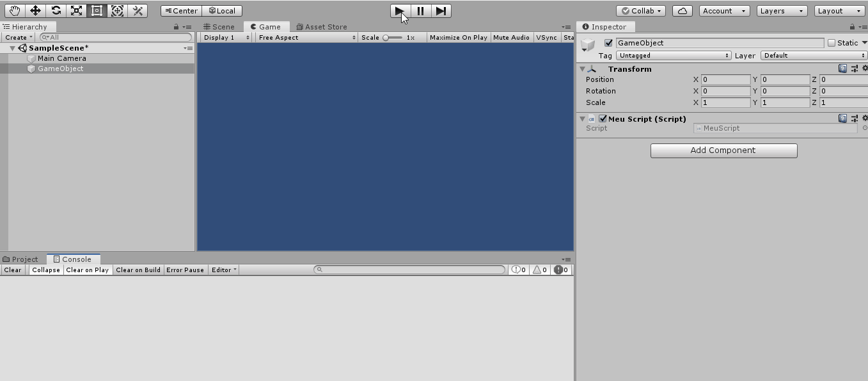This screenshot has width=868, height=381.
Task: Open the Layout dropdown
Action: coord(840,11)
